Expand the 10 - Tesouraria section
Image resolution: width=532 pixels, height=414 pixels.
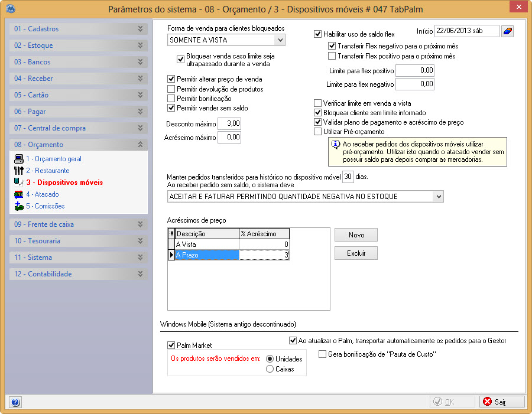pyautogui.click(x=79, y=241)
